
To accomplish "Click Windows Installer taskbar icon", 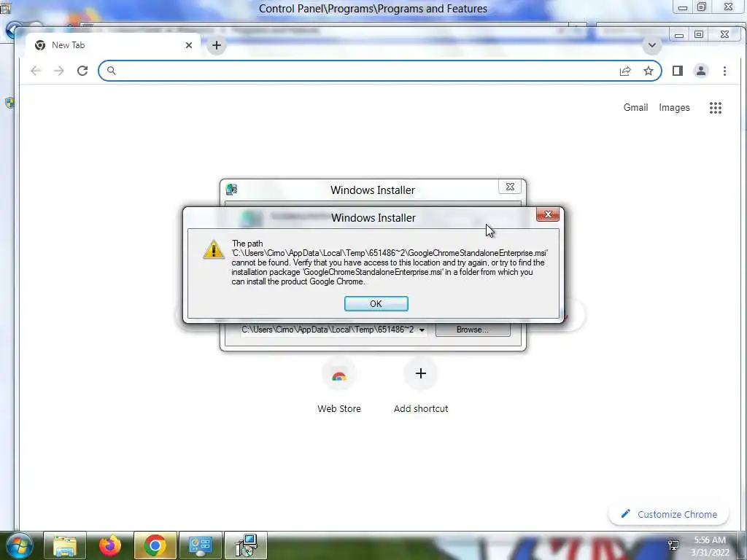I will click(x=246, y=545).
